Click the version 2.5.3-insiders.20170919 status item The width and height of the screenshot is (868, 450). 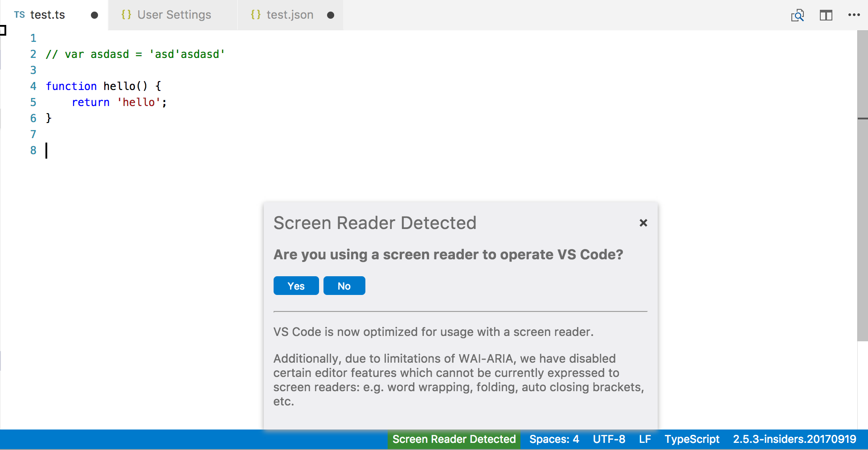click(794, 439)
